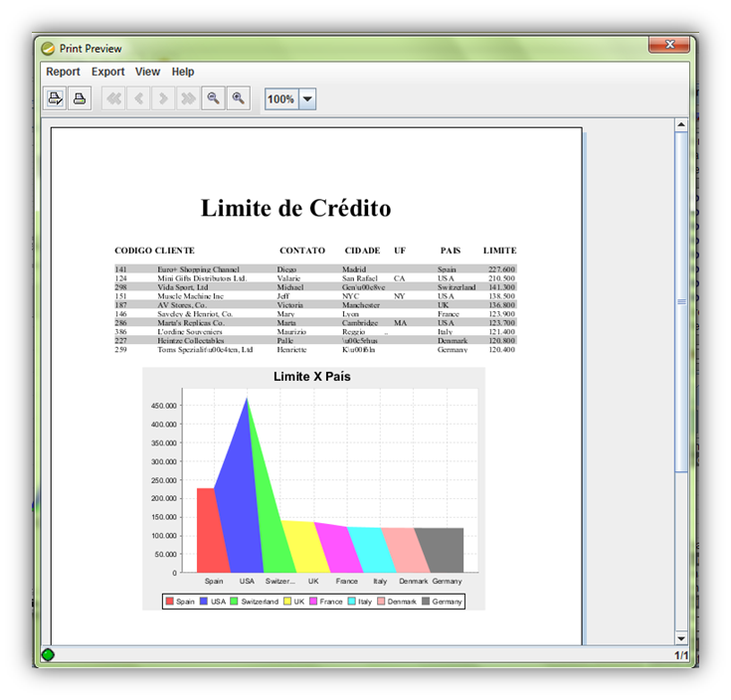This screenshot has width=731, height=700.
Task: Click the zoom in magnifier icon
Action: pyautogui.click(x=238, y=98)
